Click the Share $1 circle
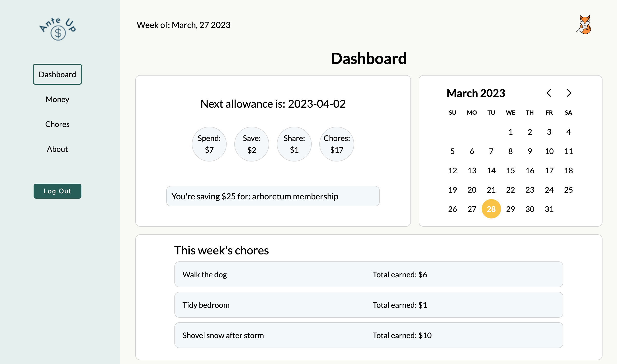Viewport: 617px width, 364px height. tap(294, 144)
